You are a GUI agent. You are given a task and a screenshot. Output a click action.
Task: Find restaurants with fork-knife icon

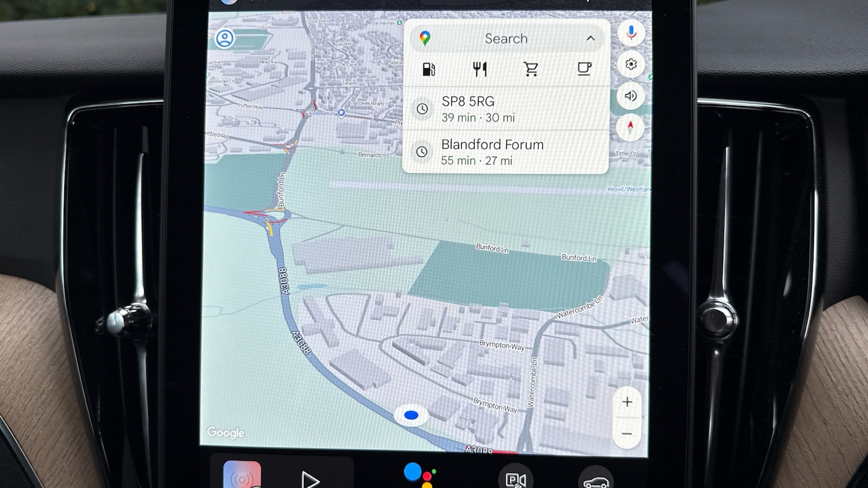click(480, 69)
